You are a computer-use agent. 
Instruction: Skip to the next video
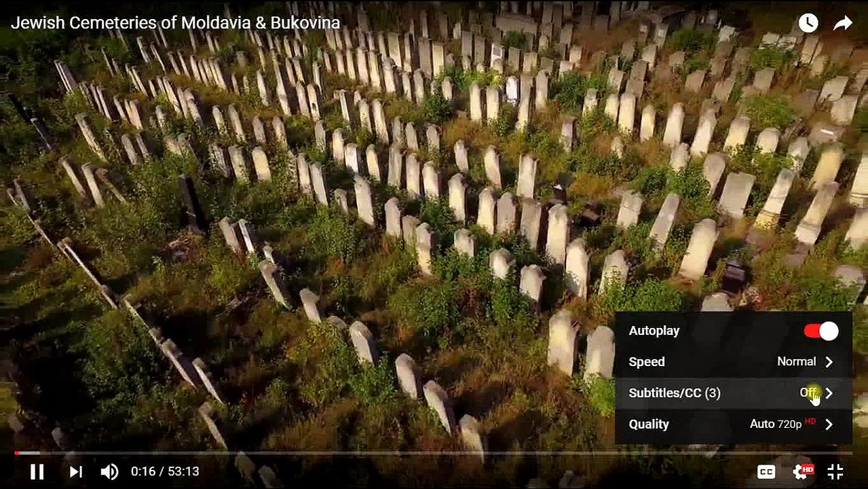76,471
